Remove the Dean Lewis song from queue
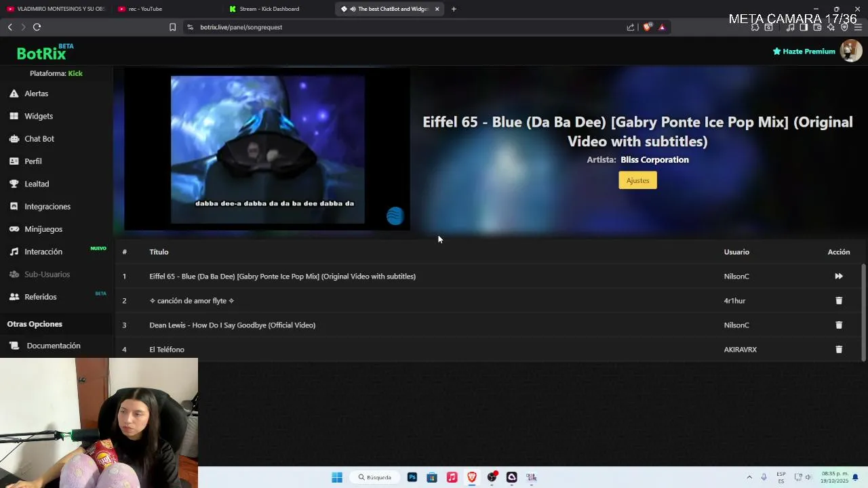 tap(839, 325)
